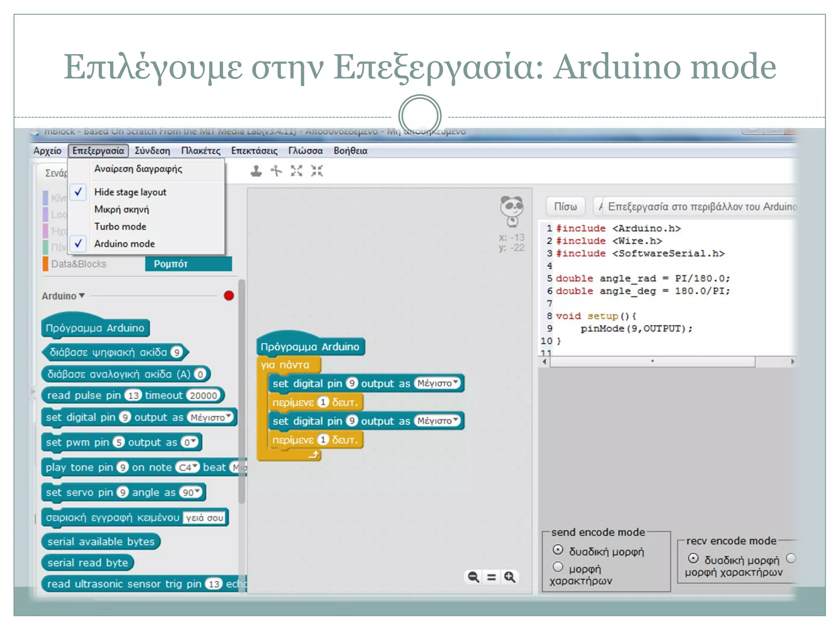Click the code scrollbar right arrow

click(x=792, y=362)
